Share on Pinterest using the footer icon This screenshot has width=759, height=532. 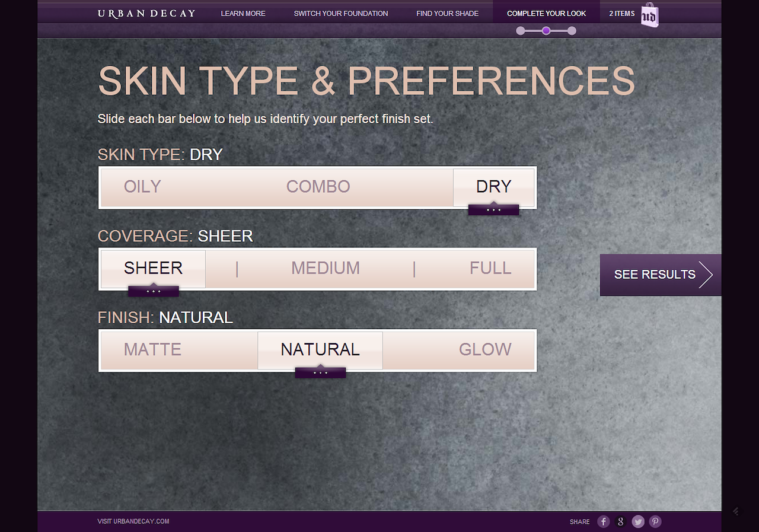[x=655, y=521]
